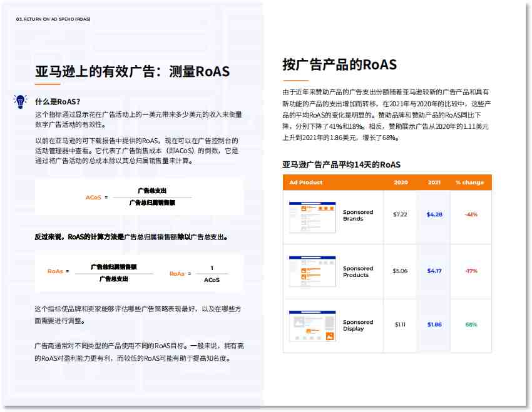
Task: Click the '2021' column header
Action: 434,183
